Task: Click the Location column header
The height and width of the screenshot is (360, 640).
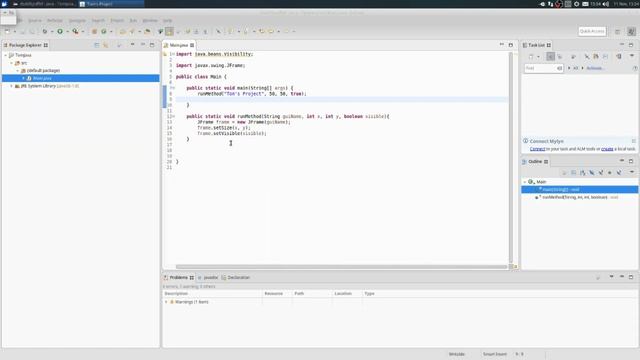Action: [x=347, y=293]
